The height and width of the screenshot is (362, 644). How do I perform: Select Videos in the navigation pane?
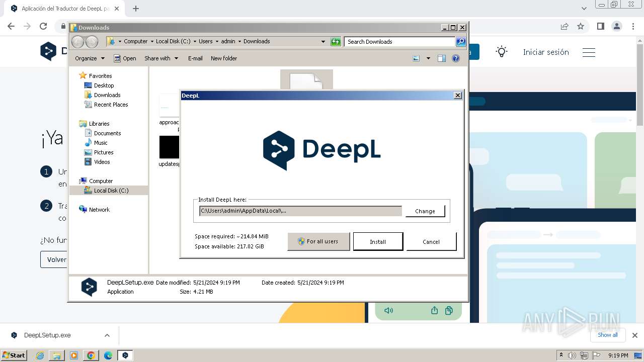pos(102,162)
